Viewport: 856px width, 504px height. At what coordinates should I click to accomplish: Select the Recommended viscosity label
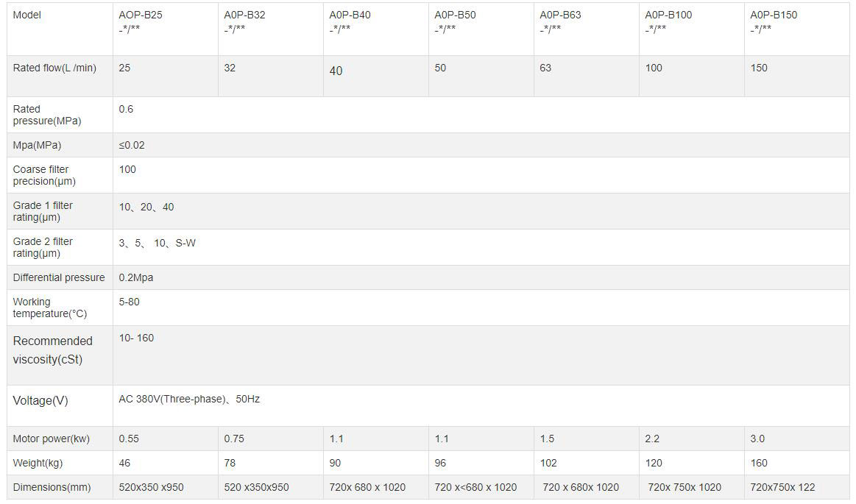[52, 350]
